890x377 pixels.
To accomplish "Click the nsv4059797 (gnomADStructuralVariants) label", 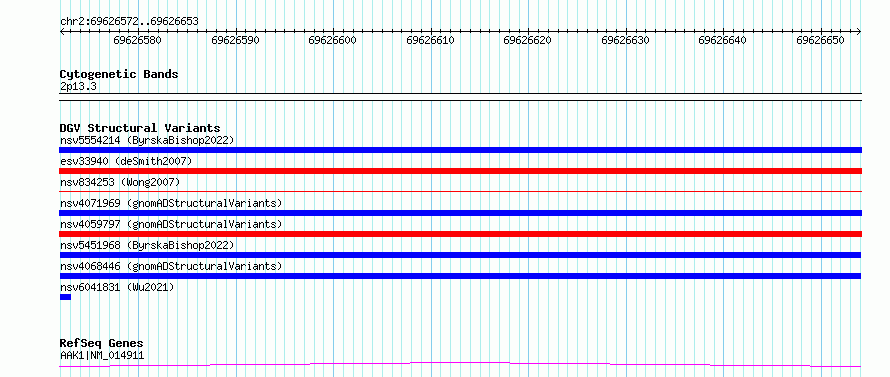I will (x=171, y=224).
